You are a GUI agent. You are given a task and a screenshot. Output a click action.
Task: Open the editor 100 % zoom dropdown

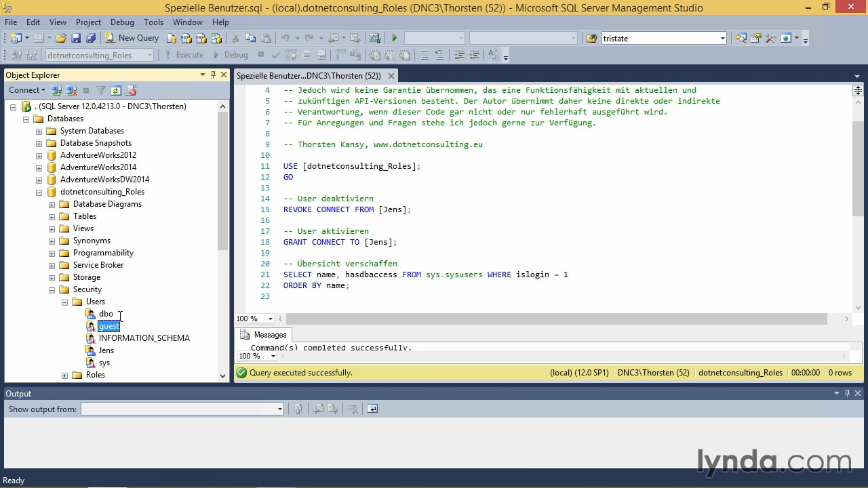point(270,319)
